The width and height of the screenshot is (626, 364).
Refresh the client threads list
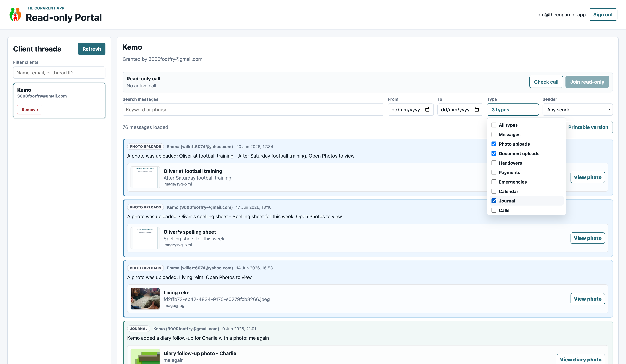click(x=91, y=49)
